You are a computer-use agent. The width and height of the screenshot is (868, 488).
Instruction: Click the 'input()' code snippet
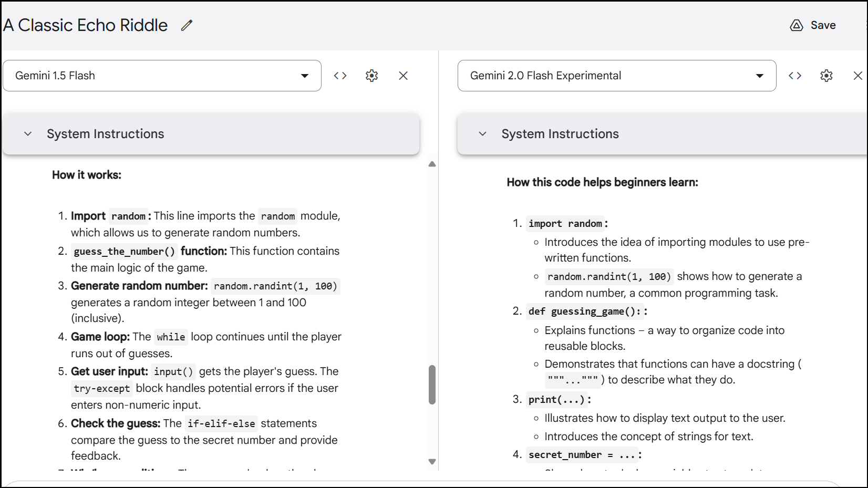[173, 372]
